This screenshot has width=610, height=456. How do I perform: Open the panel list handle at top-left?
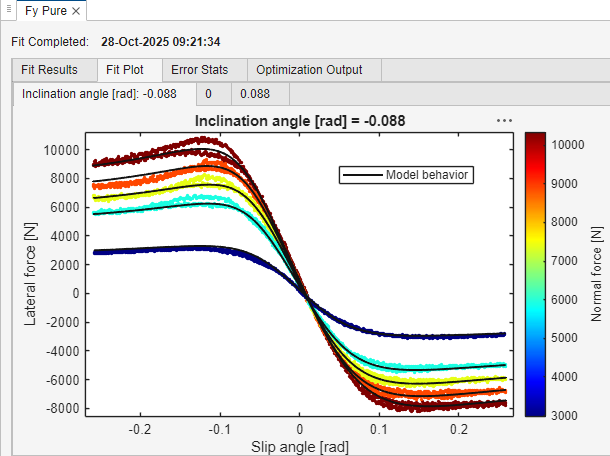9,9
